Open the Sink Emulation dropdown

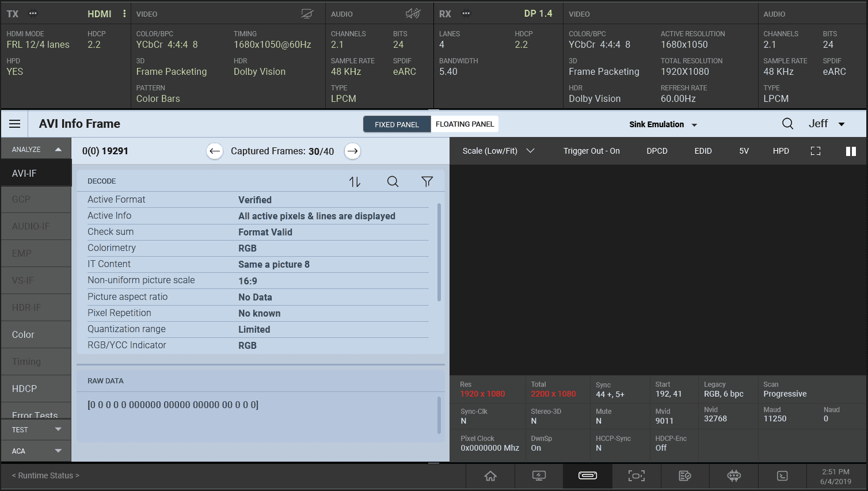click(x=663, y=124)
